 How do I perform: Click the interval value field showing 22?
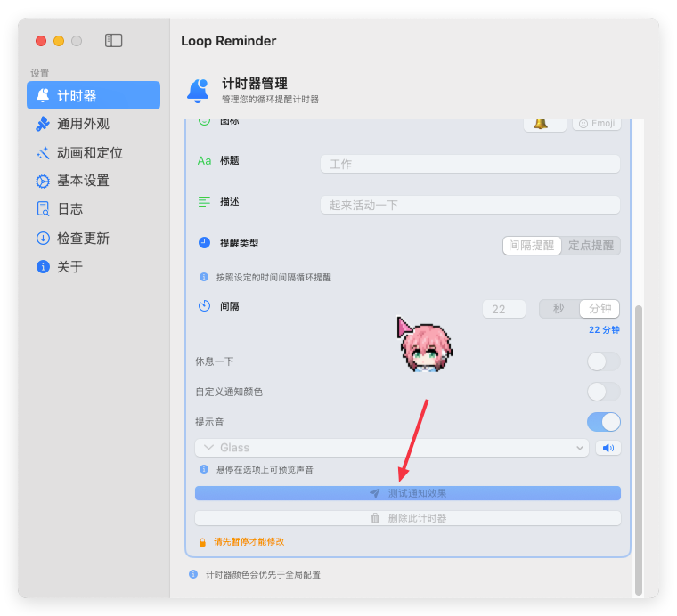(504, 309)
